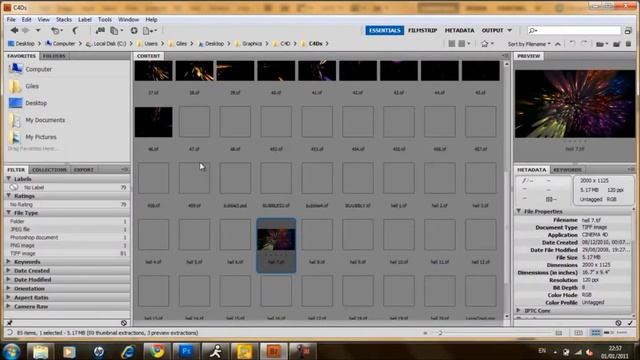Switch to the Keywords tab

[567, 170]
